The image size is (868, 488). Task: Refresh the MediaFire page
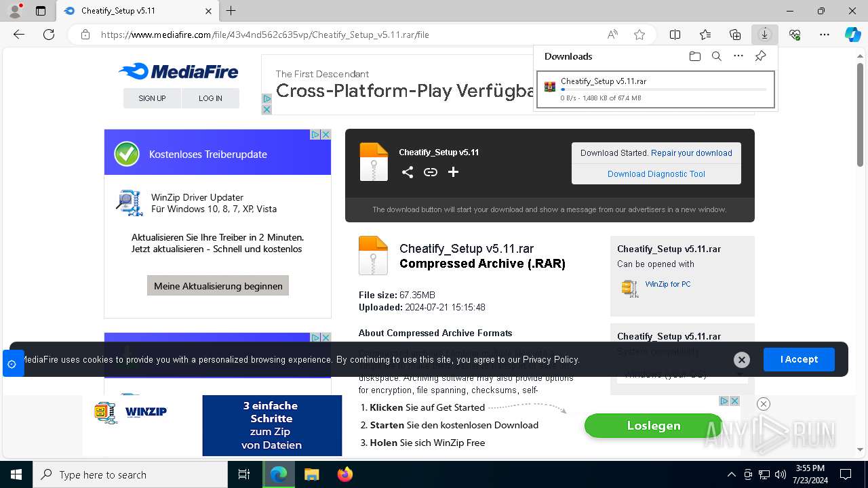click(x=49, y=35)
